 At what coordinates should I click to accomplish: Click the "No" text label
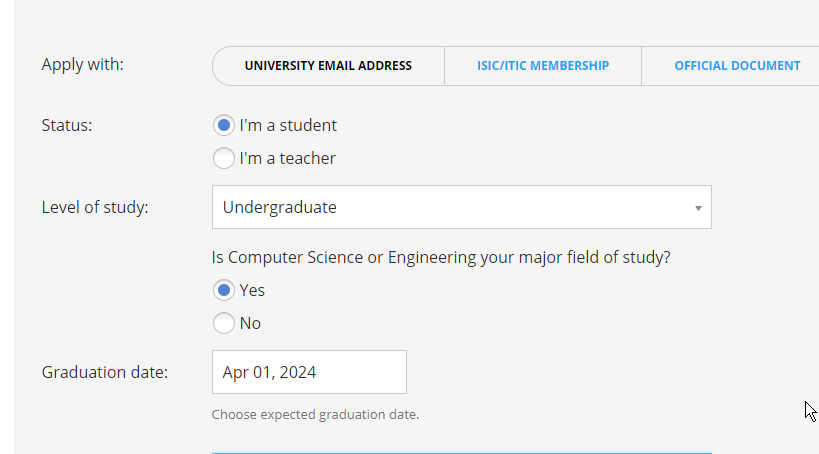(250, 323)
